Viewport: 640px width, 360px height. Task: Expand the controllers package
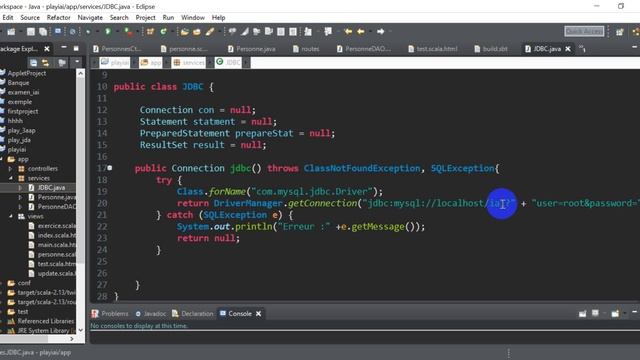click(x=11, y=169)
